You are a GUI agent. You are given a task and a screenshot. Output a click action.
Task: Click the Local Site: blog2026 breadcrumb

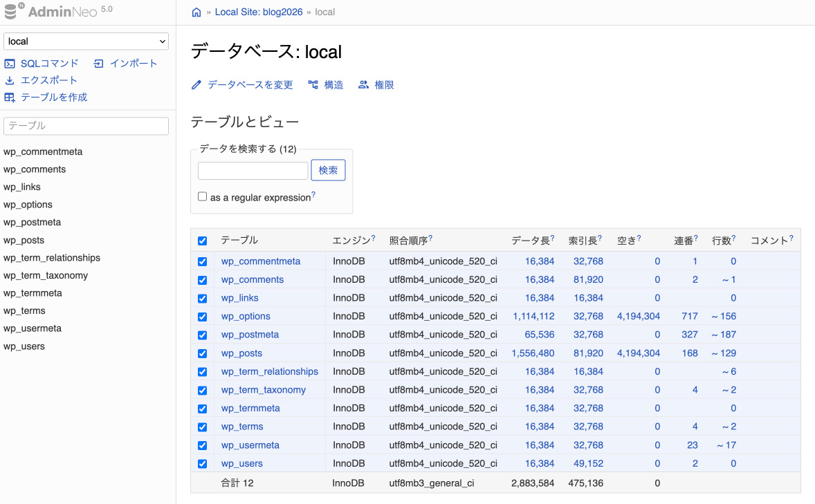tap(259, 12)
